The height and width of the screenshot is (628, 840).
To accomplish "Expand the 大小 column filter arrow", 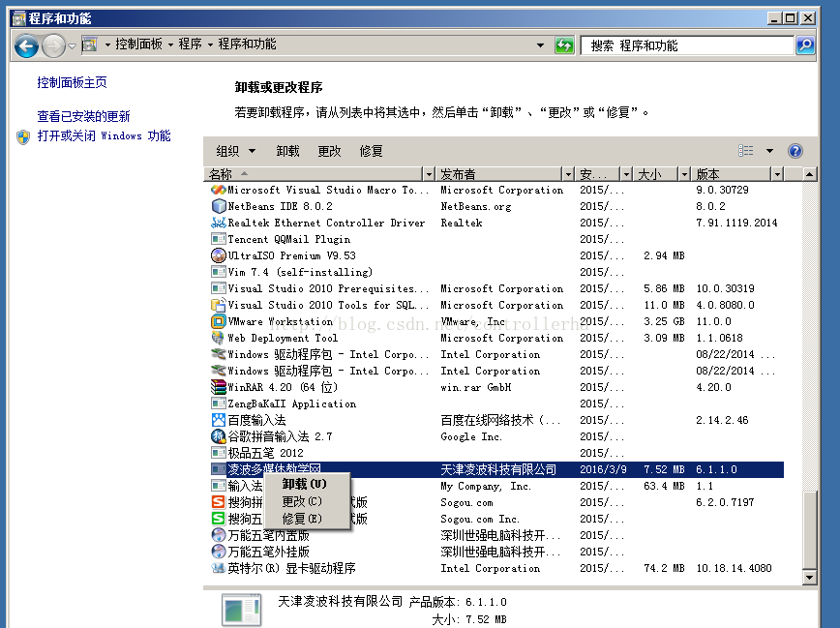I will [x=684, y=174].
